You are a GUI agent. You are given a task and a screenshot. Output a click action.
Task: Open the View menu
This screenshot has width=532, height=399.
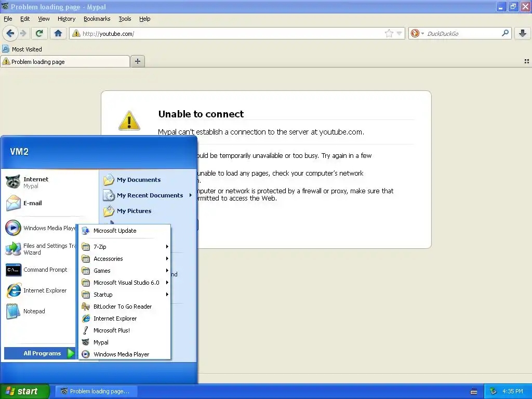coord(44,19)
